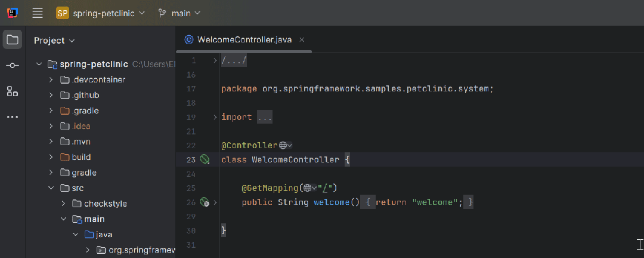Click the org.springframework package icon

tap(101, 250)
